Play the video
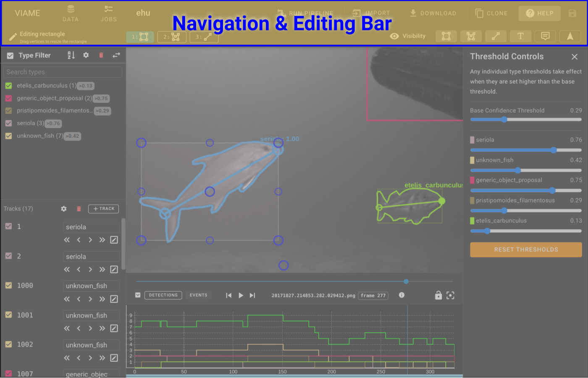This screenshot has width=588, height=378. pyautogui.click(x=241, y=295)
